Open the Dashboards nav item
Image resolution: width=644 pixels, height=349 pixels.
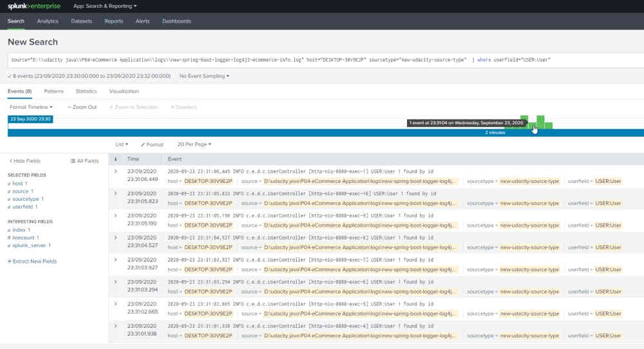coord(176,21)
